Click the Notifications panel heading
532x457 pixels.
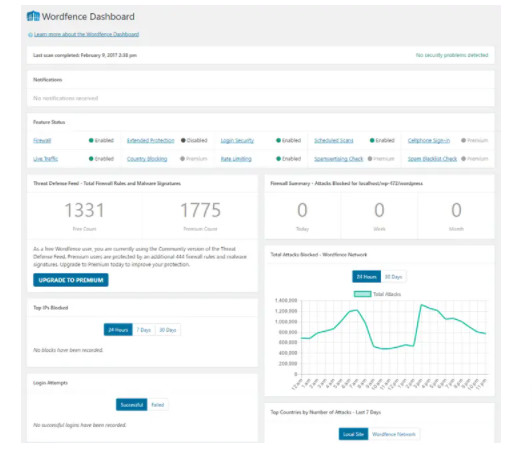click(48, 80)
